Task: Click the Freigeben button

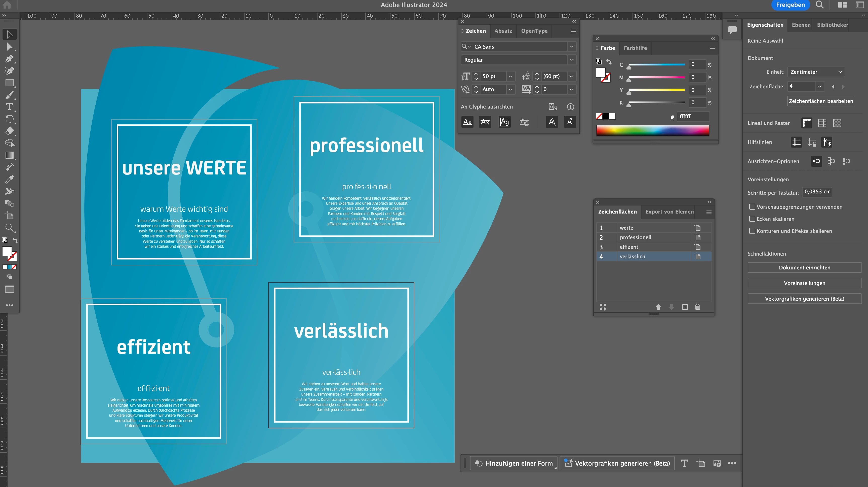Action: pyautogui.click(x=790, y=5)
